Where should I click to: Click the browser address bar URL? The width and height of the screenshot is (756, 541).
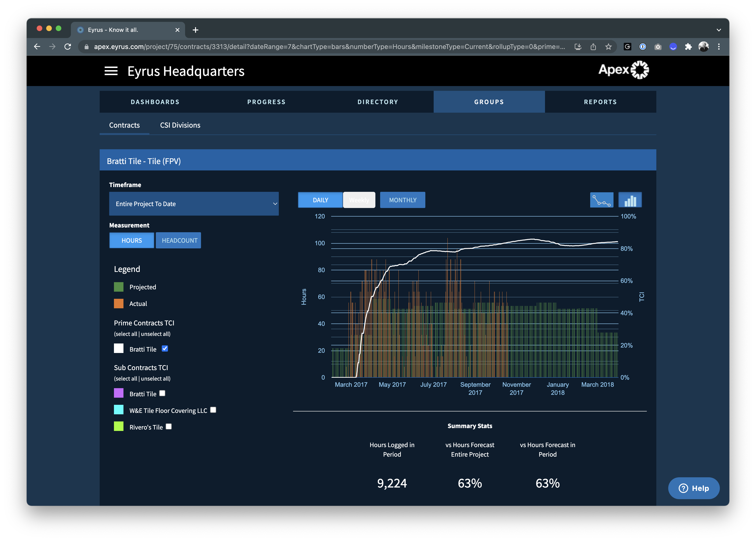click(x=329, y=47)
